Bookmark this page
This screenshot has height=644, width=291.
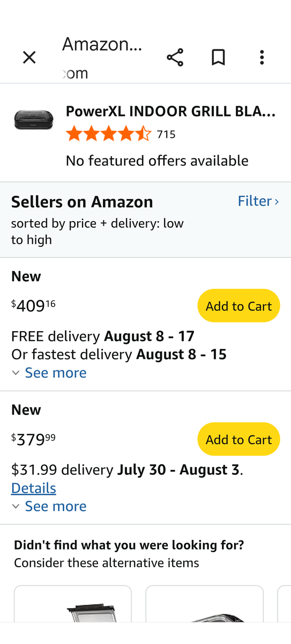[218, 57]
